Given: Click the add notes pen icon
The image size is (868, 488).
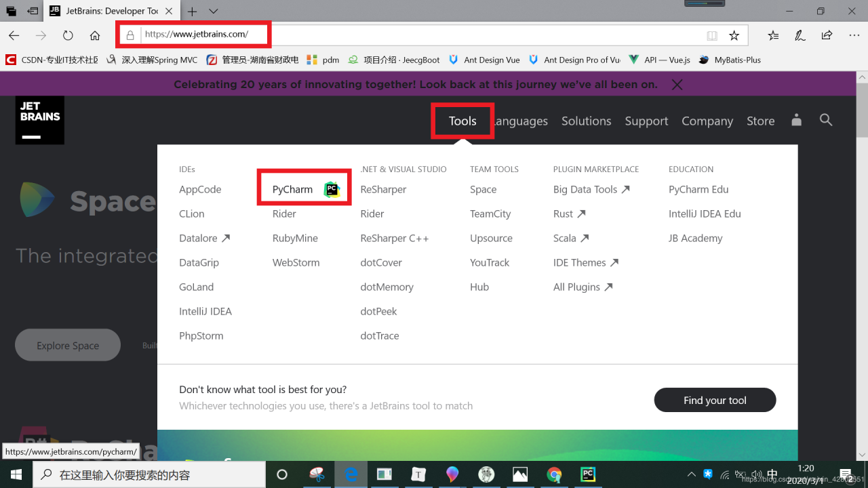Looking at the screenshot, I should 800,35.
